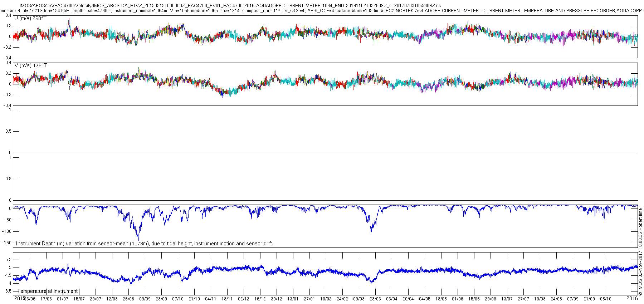Select the 29/06 date tick label

[x=491, y=299]
